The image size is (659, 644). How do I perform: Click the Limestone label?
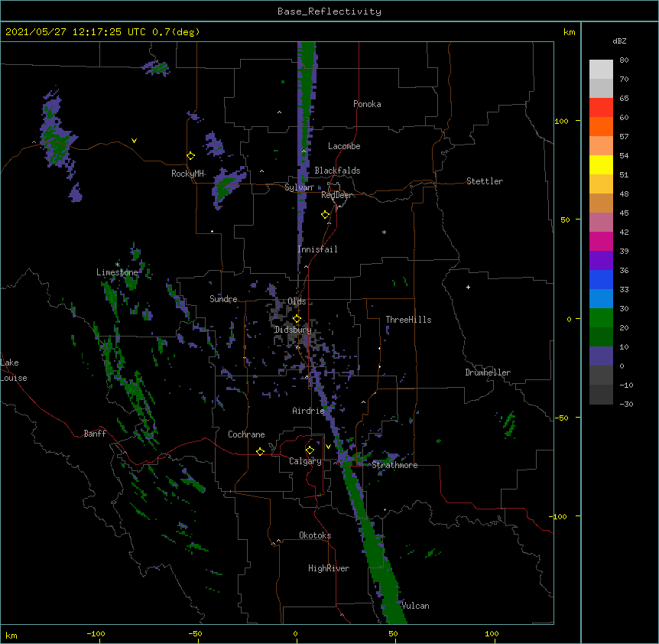pyautogui.click(x=117, y=272)
